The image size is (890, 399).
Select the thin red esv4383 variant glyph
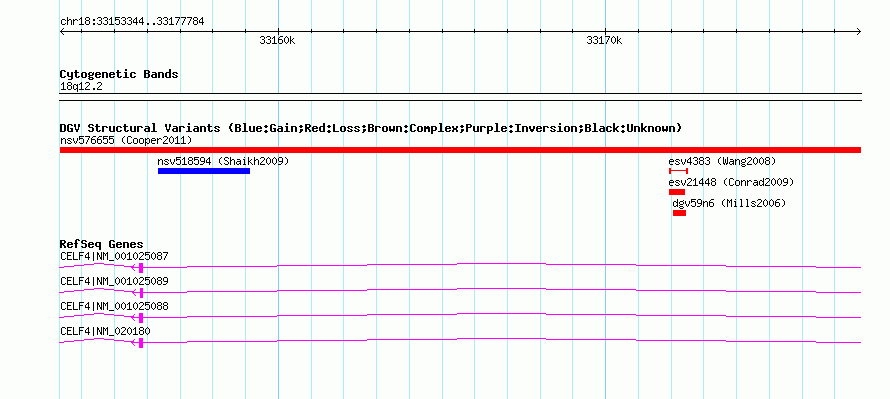point(678,171)
